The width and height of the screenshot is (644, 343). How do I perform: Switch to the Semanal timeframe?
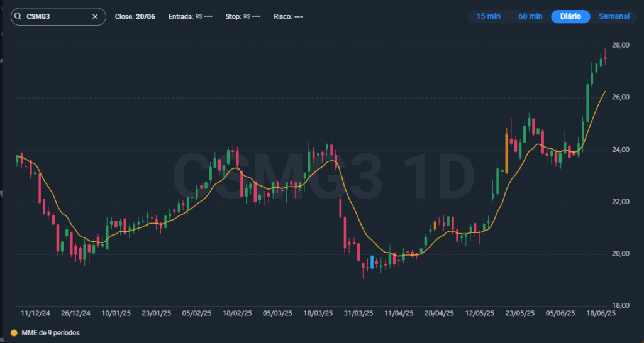point(614,16)
